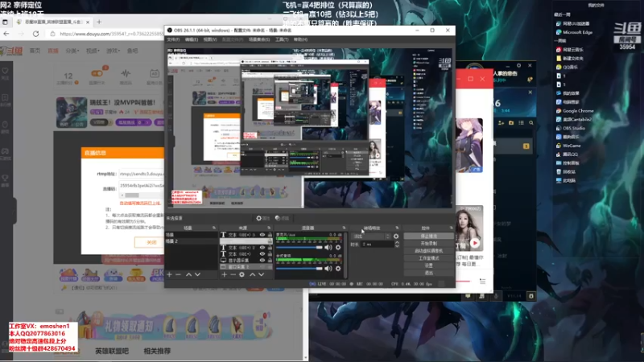
Task: Toggle visibility of the 文本 (GDI+) 3 source
Action: point(262,235)
